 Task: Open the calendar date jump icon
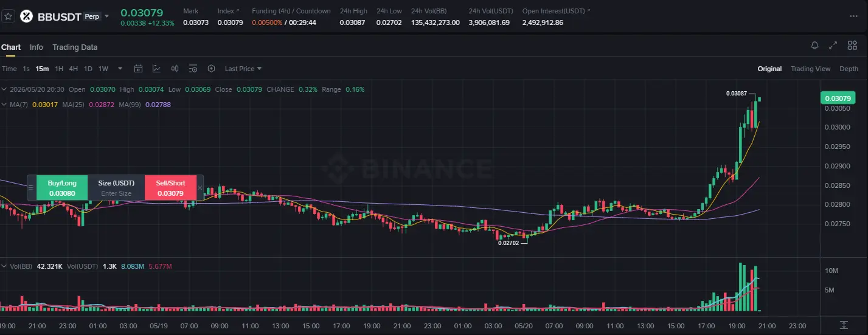(138, 69)
